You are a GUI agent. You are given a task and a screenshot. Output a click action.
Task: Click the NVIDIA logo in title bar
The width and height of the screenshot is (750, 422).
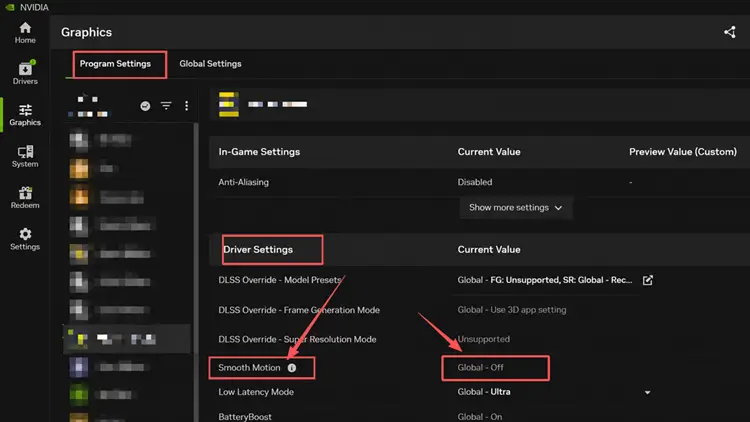tap(10, 7)
